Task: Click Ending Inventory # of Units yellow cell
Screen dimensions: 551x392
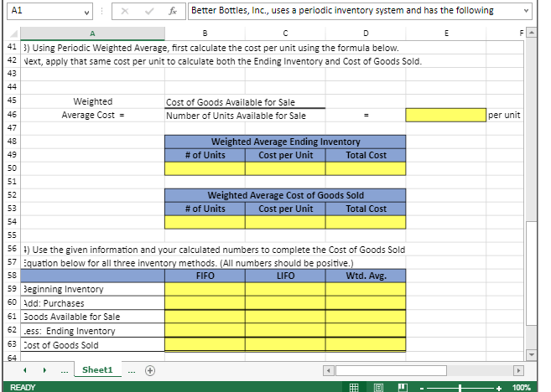Action: click(205, 169)
